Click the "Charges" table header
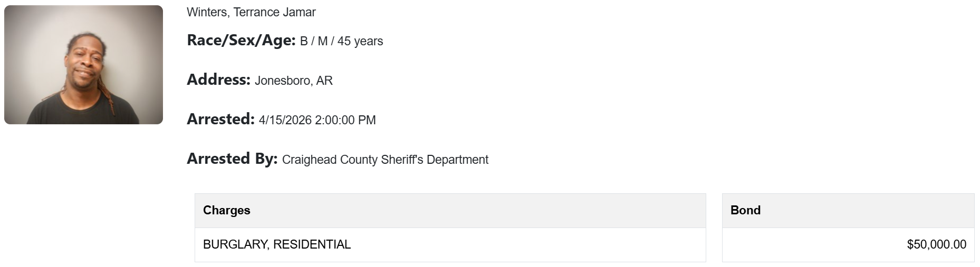 [x=227, y=210]
